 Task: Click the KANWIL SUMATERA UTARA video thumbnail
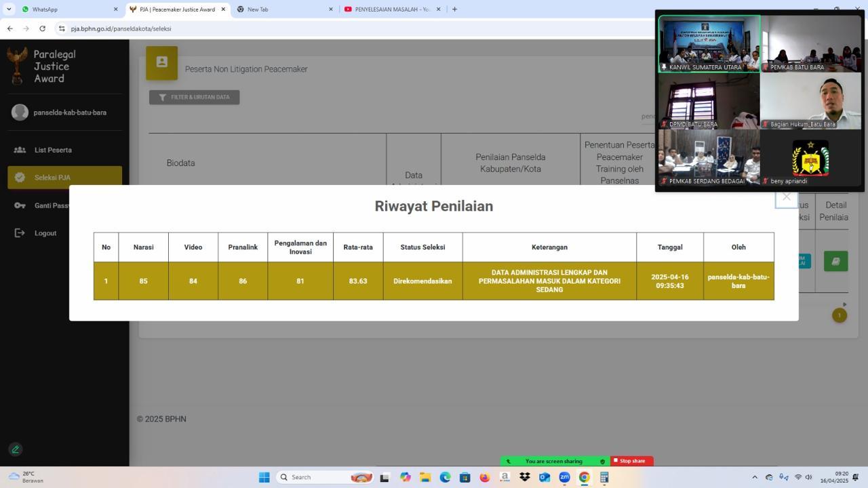(709, 42)
